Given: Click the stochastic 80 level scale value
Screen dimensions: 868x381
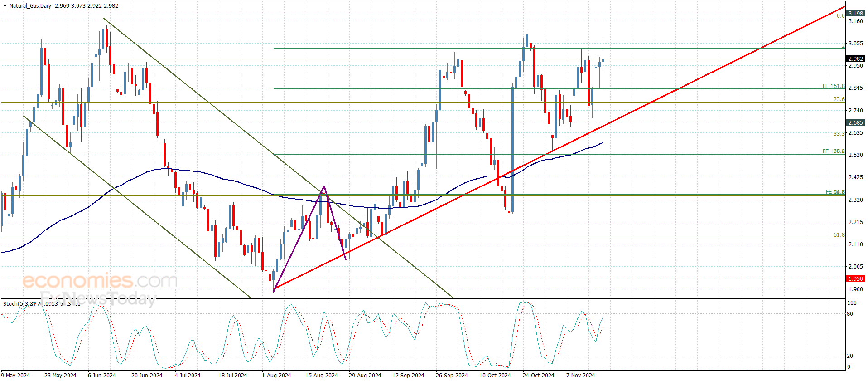Looking at the screenshot, I should 850,314.
